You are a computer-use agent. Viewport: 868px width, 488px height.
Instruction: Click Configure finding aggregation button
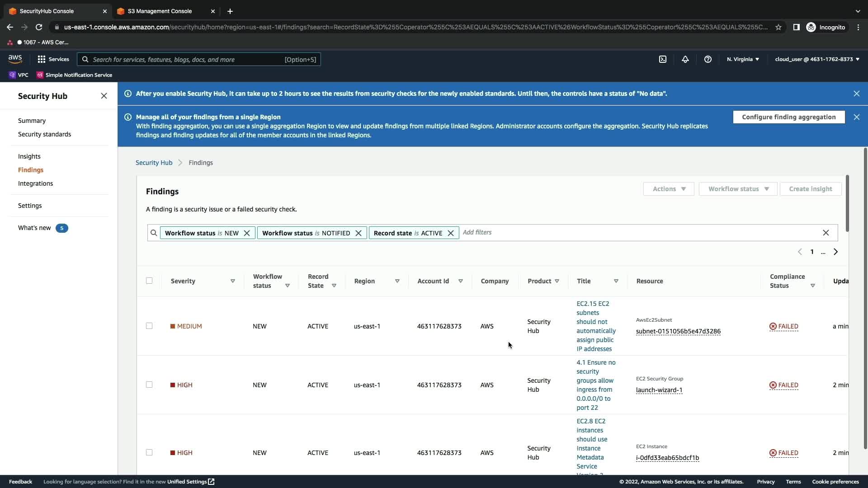click(788, 117)
